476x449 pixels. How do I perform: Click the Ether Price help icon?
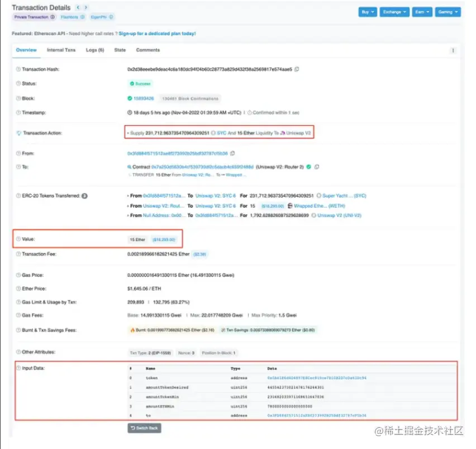pos(18,289)
